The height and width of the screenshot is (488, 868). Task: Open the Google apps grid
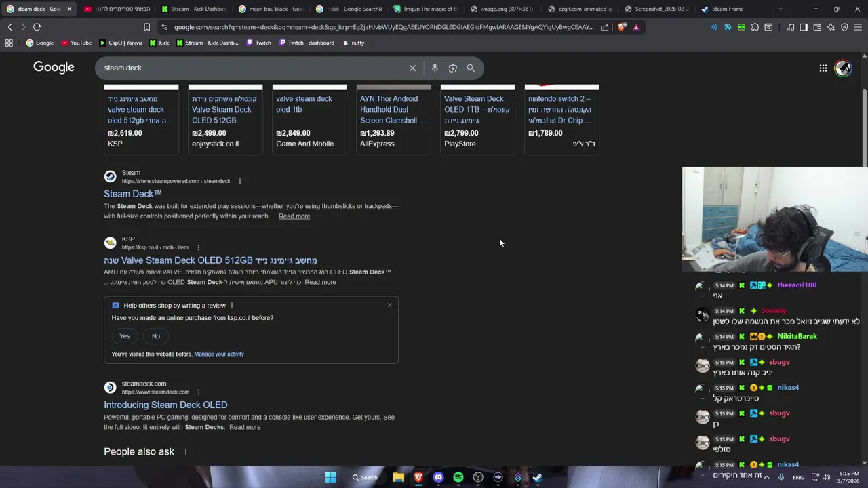click(823, 68)
